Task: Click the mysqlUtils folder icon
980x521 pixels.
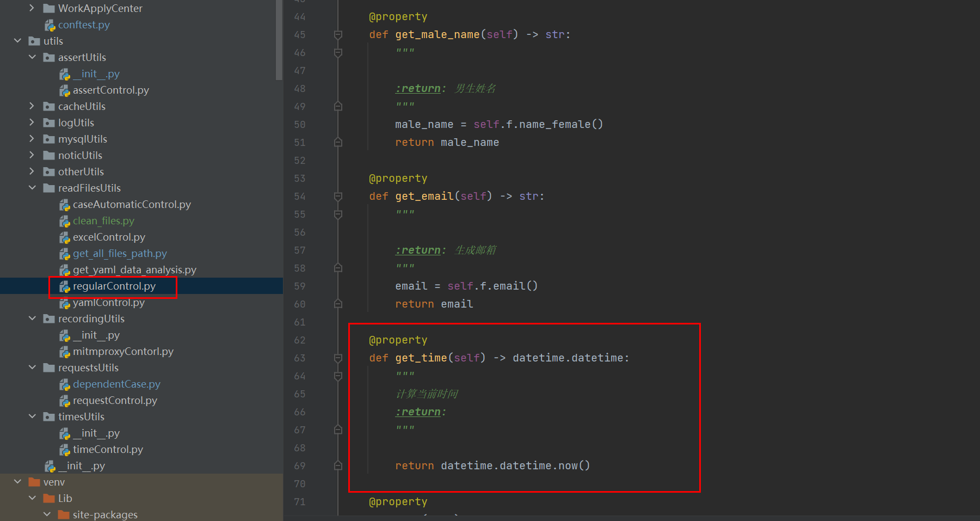Action: (49, 139)
